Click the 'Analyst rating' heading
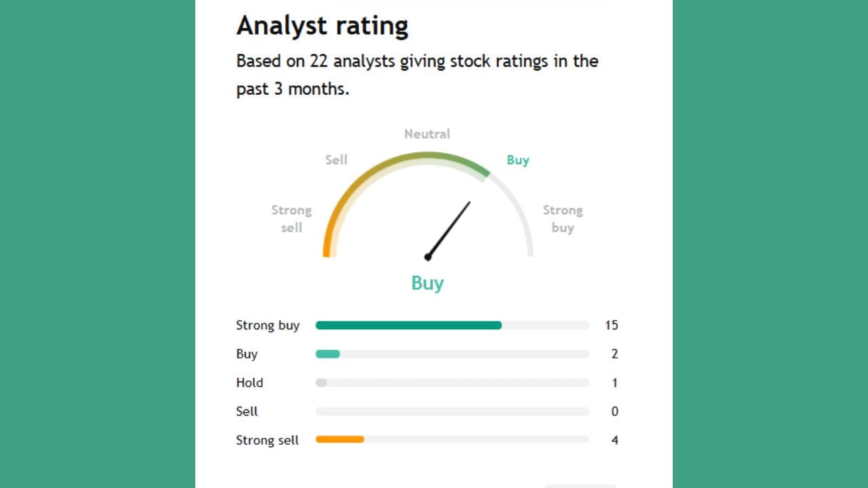868x488 pixels. (322, 26)
